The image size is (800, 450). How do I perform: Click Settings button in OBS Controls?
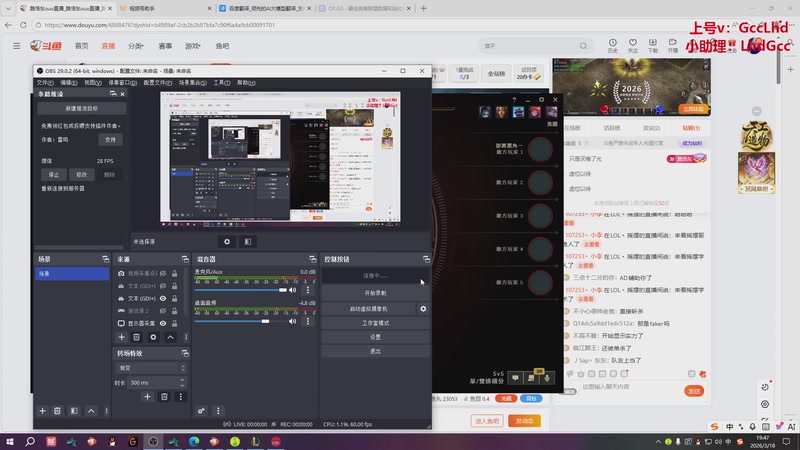[x=376, y=337]
